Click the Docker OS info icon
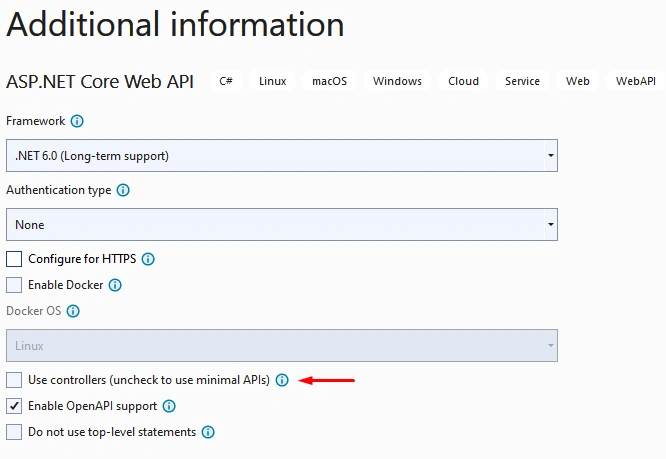 [73, 311]
